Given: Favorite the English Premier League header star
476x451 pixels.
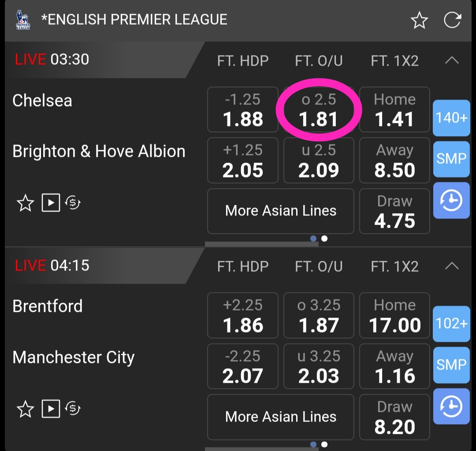Looking at the screenshot, I should point(419,21).
